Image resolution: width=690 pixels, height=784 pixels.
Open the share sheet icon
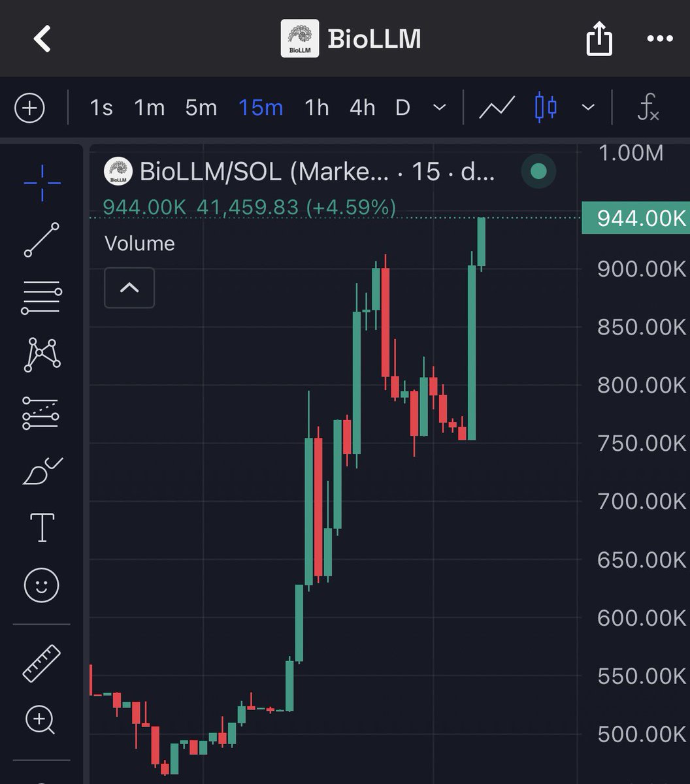click(x=599, y=40)
